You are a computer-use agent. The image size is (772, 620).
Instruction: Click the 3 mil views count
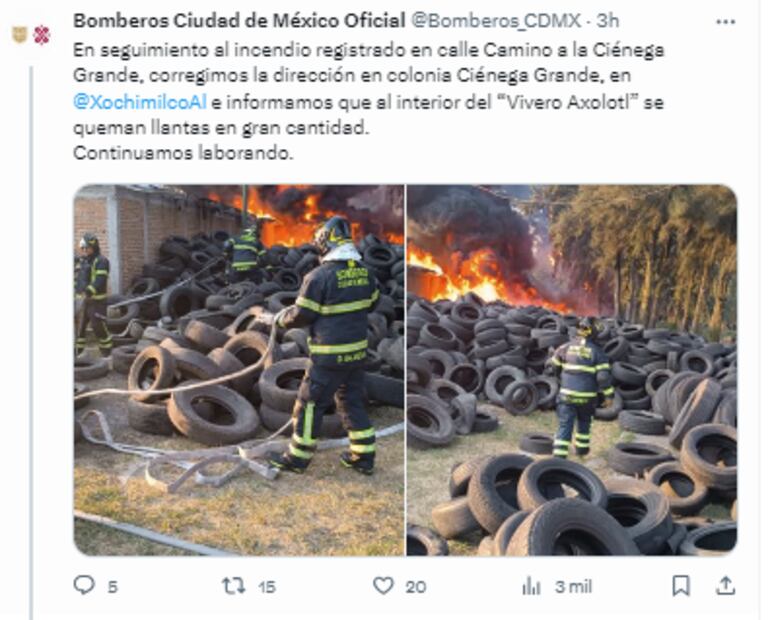[573, 587]
